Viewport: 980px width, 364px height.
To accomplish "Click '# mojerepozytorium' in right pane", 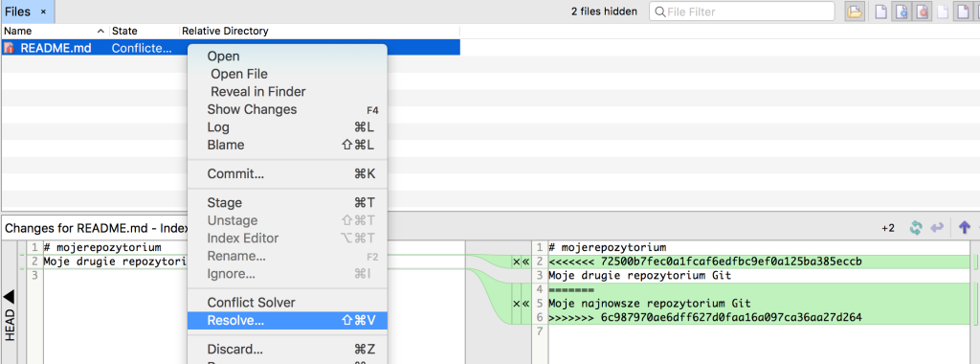I will [608, 247].
